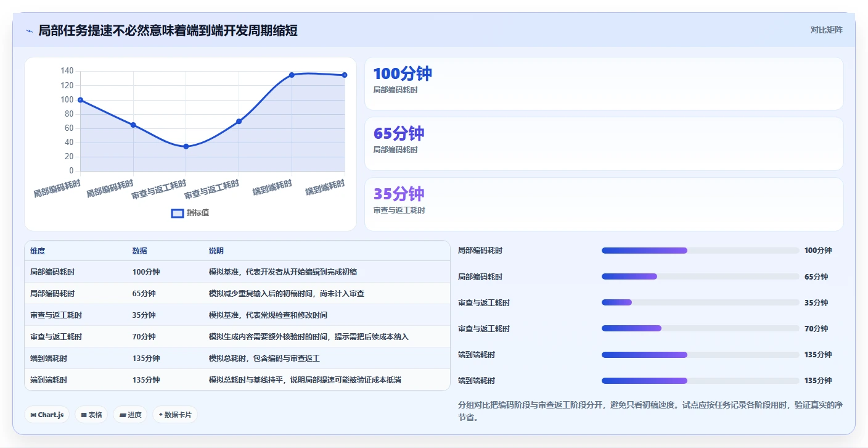Click the progress bar labeled 65分钟

click(x=700, y=276)
